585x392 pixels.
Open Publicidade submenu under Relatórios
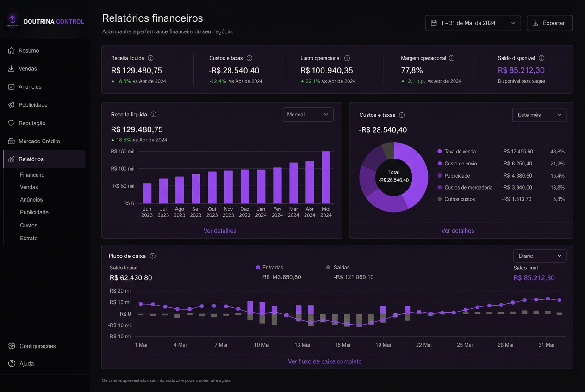click(x=34, y=212)
